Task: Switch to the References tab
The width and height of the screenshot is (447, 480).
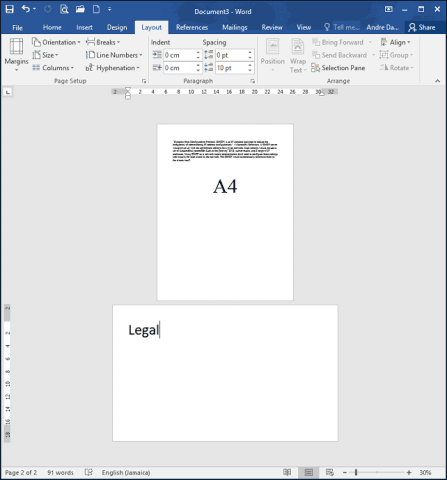Action: (192, 28)
